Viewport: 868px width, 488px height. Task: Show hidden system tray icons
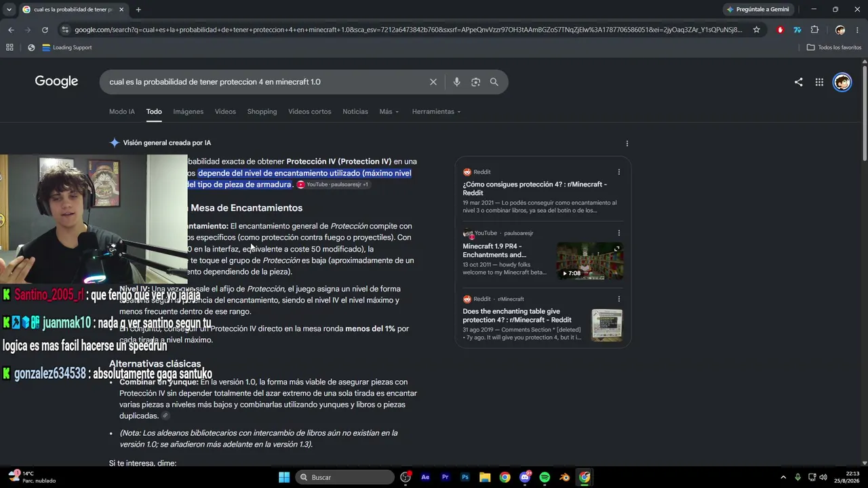pos(783,477)
